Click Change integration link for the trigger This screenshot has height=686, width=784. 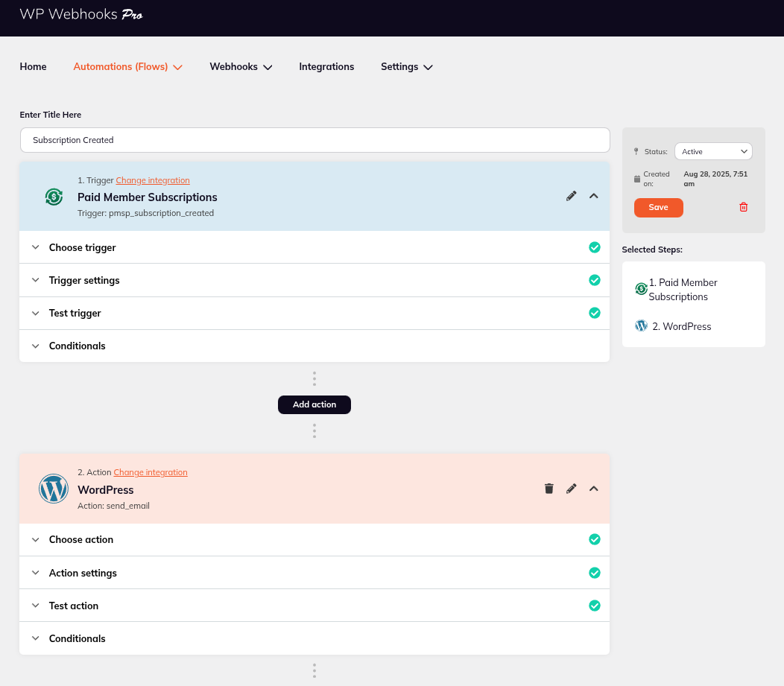tap(153, 180)
